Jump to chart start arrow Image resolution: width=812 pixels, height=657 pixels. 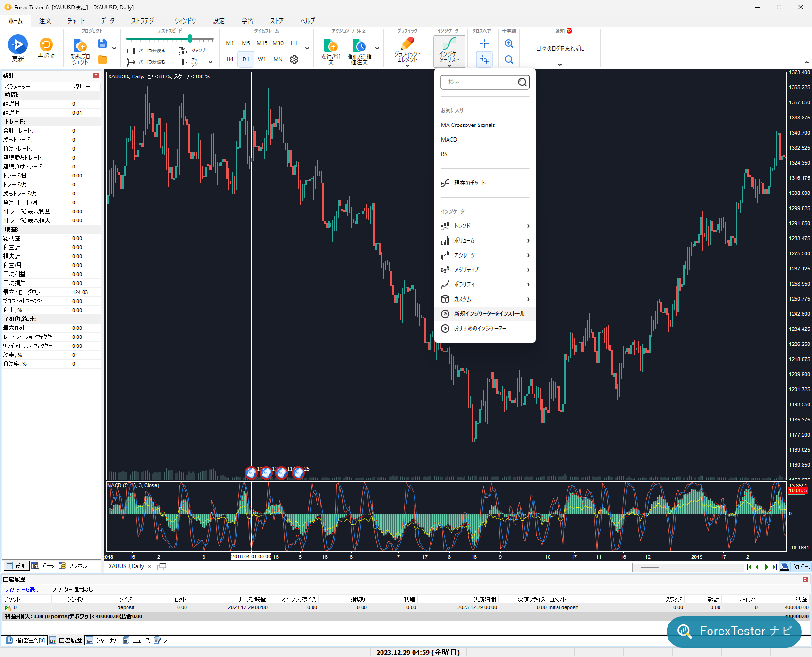[749, 567]
